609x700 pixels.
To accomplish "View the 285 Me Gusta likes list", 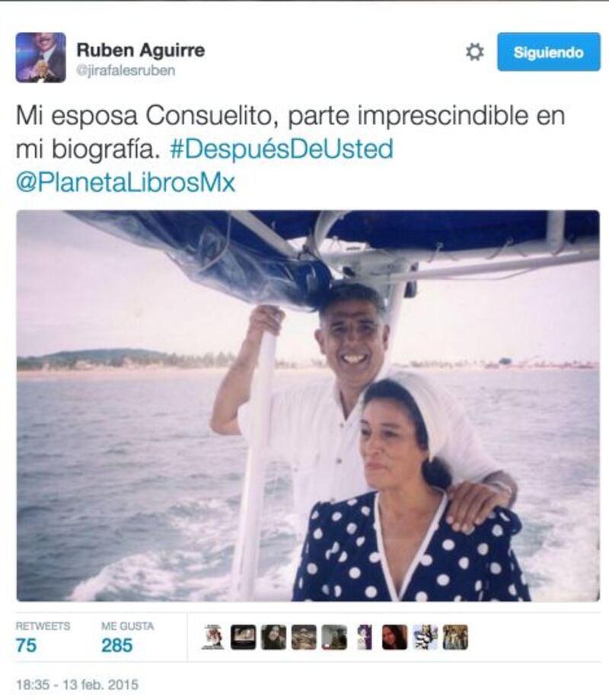I will [x=128, y=638].
